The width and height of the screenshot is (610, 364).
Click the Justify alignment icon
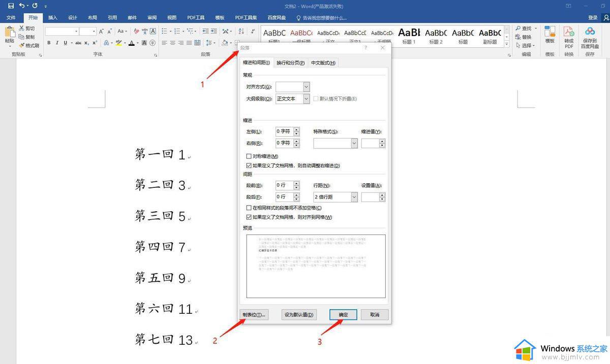[x=189, y=43]
